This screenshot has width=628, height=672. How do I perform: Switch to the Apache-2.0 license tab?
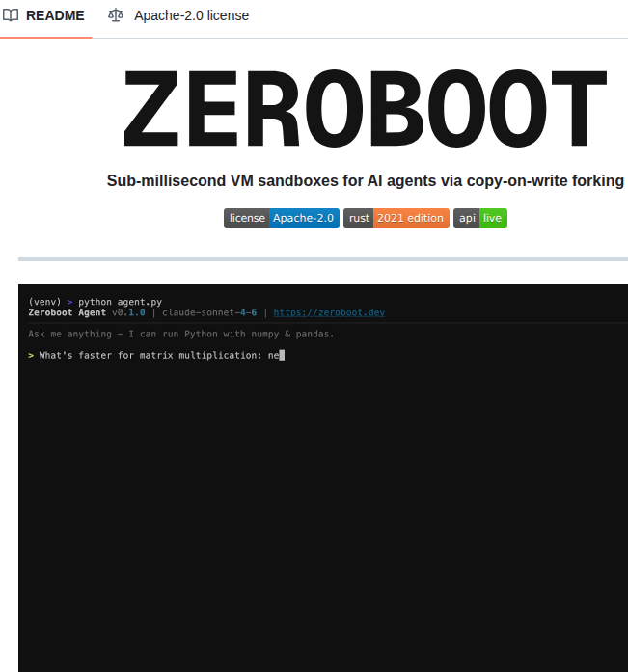coord(177,15)
